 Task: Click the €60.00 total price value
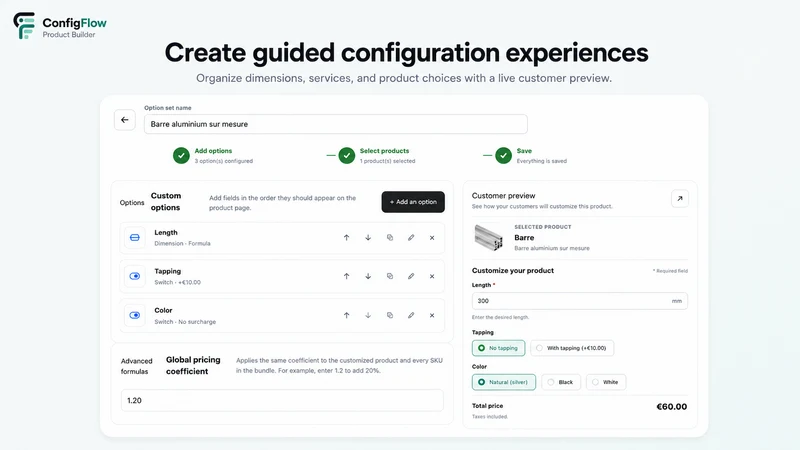tap(671, 407)
